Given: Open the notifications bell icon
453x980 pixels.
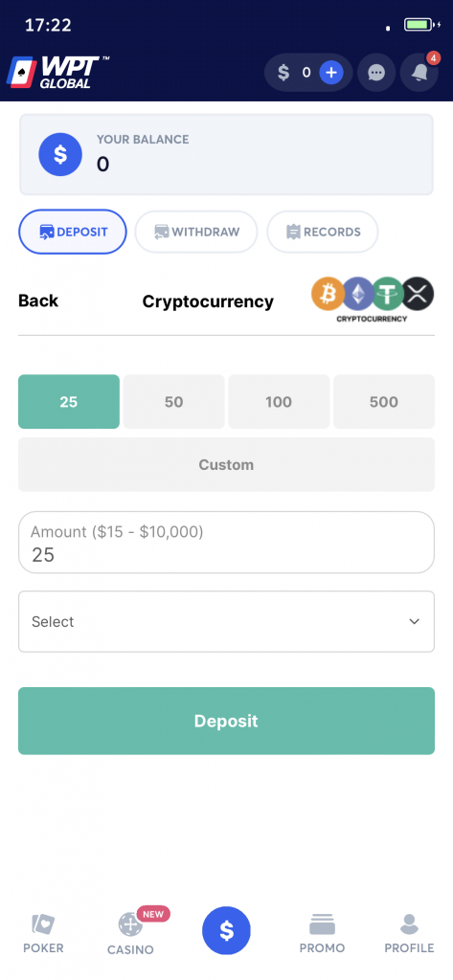Looking at the screenshot, I should pos(419,73).
